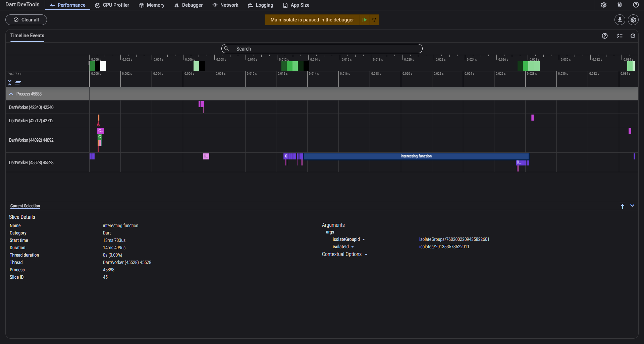Step over in the debugger banner
The width and height of the screenshot is (644, 344).
click(374, 20)
